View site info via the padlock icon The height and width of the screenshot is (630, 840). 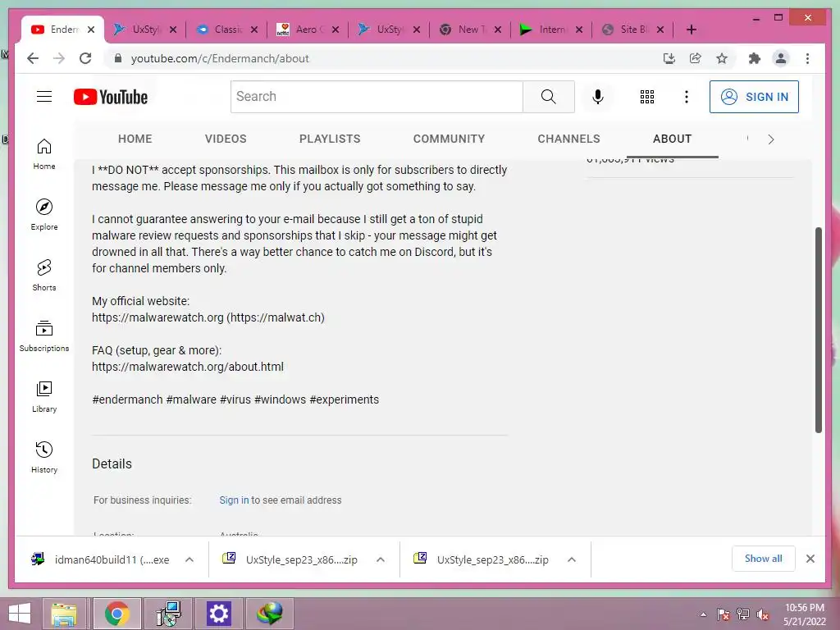tap(118, 58)
